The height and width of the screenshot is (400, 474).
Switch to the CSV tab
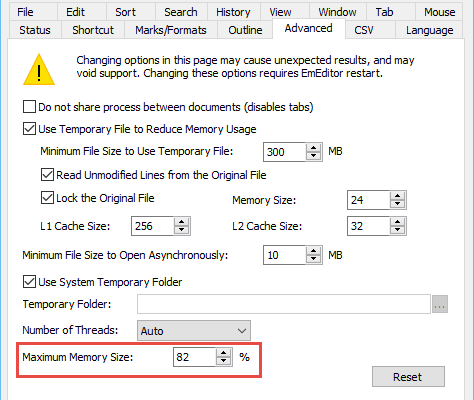pos(364,30)
